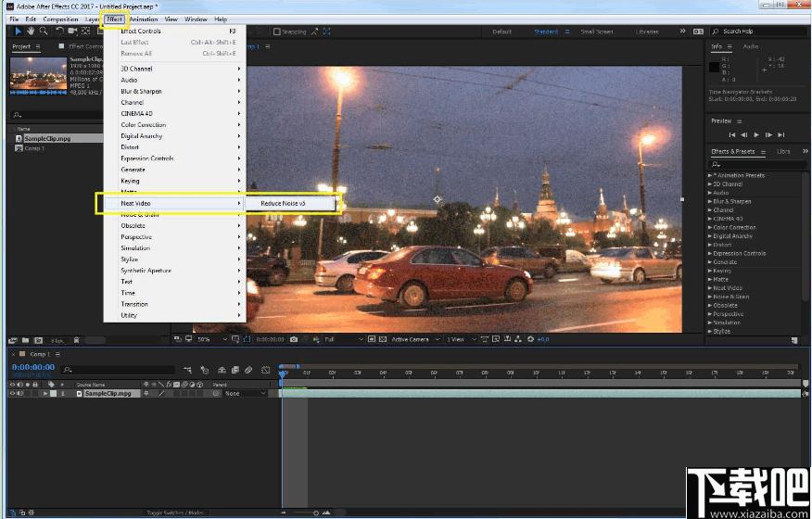Open the Active Camera dropdown
Viewport: 812px width, 519px height.
pos(416,339)
